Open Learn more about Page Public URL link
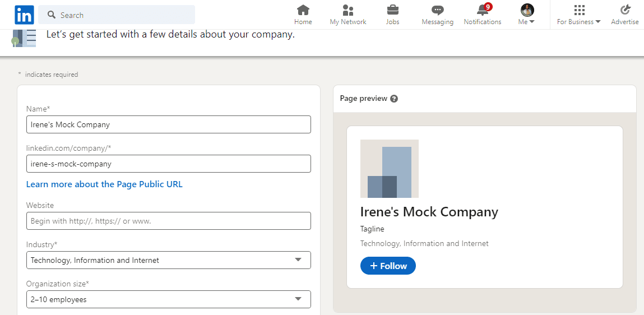 tap(104, 184)
